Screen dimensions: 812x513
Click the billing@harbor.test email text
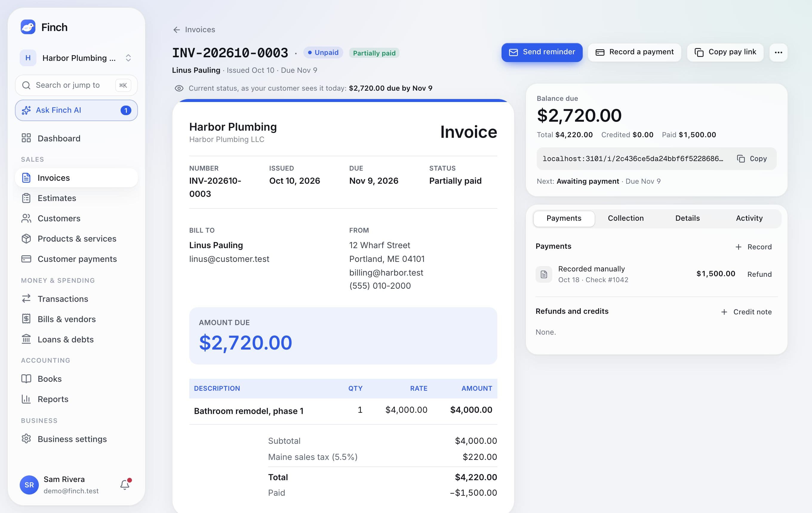pyautogui.click(x=386, y=273)
